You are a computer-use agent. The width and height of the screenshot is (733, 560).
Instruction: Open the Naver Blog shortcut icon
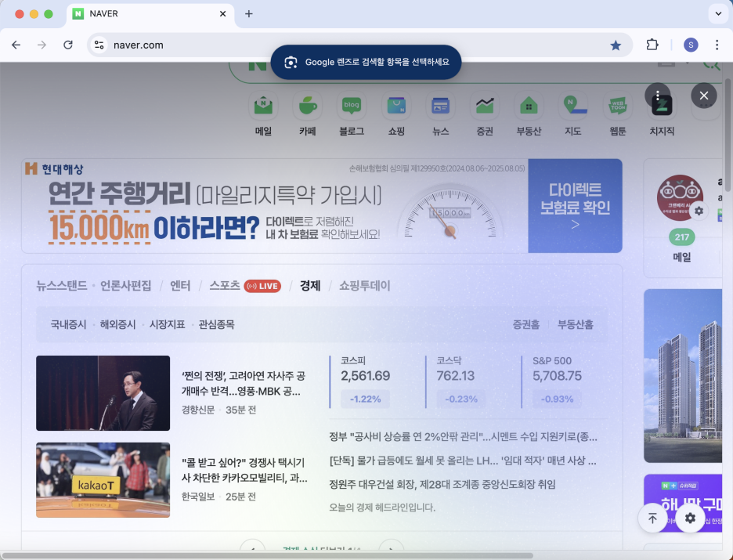[352, 106]
